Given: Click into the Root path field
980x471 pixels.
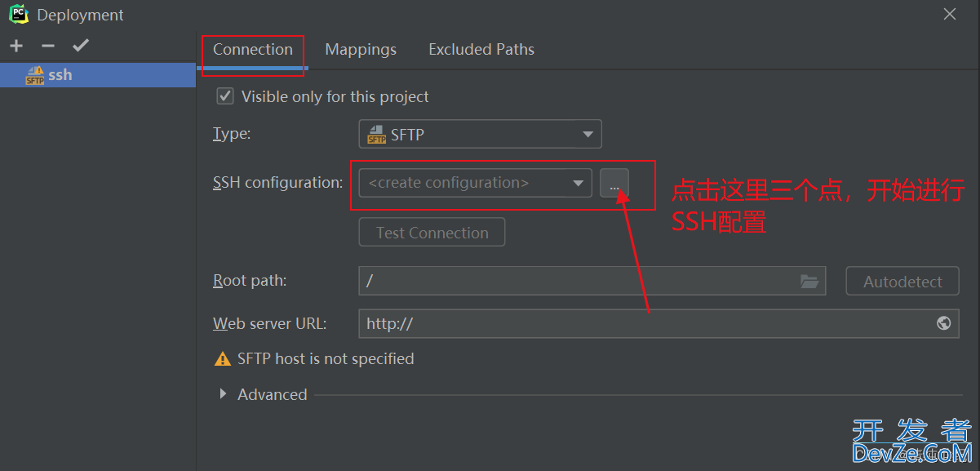Looking at the screenshot, I should coord(592,281).
